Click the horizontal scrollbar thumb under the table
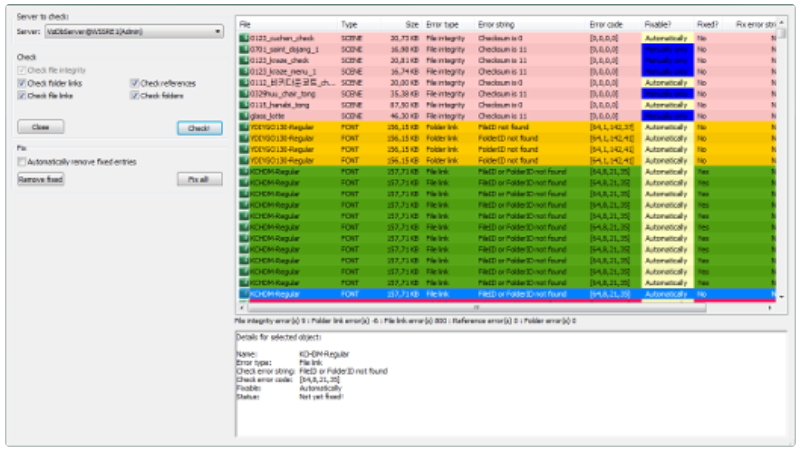Screen dimensions: 810x454 (x=476, y=308)
